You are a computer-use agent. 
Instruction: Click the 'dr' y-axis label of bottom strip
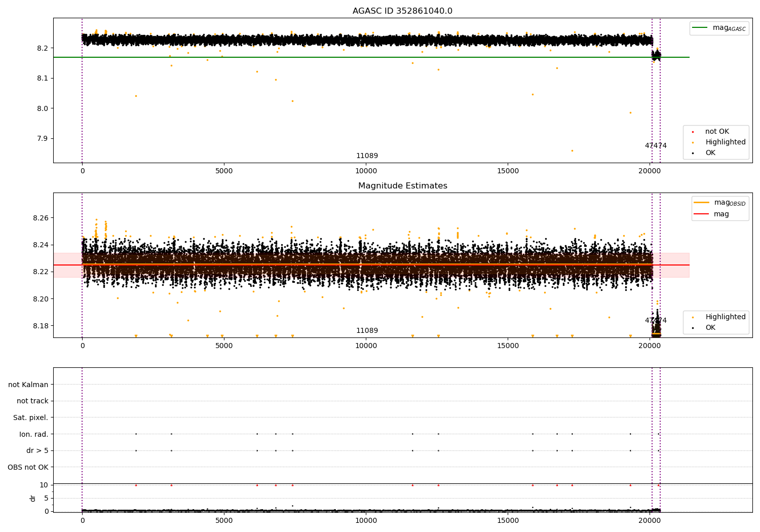point(32,498)
